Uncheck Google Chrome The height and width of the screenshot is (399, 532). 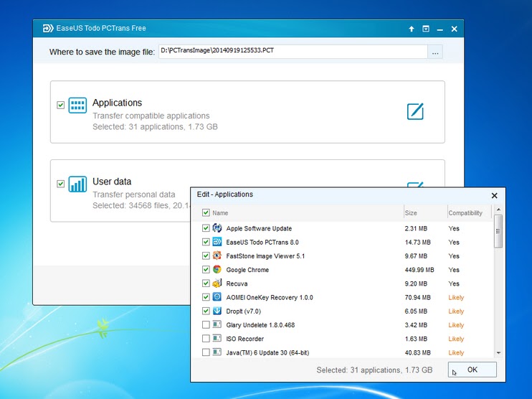206,269
